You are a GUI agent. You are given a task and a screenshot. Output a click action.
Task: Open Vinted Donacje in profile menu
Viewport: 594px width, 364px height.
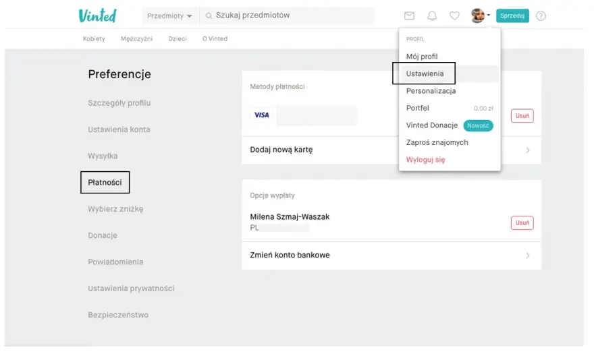(x=450, y=125)
